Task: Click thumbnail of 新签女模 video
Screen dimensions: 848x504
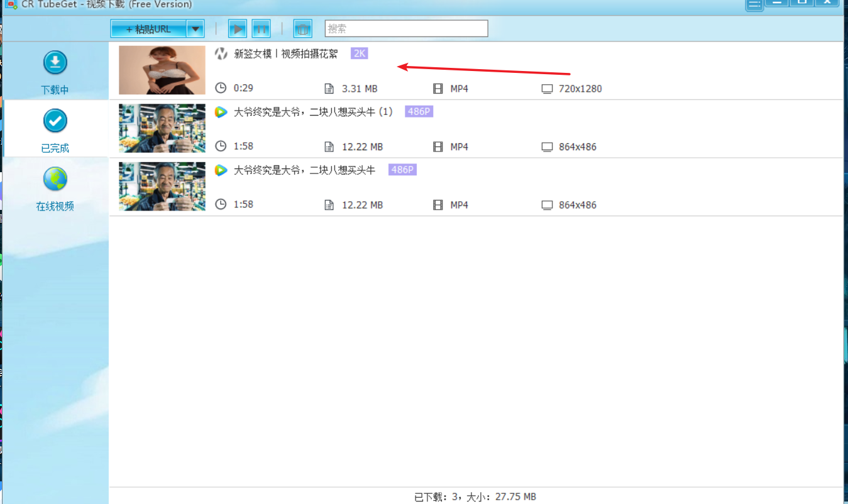Action: point(162,70)
